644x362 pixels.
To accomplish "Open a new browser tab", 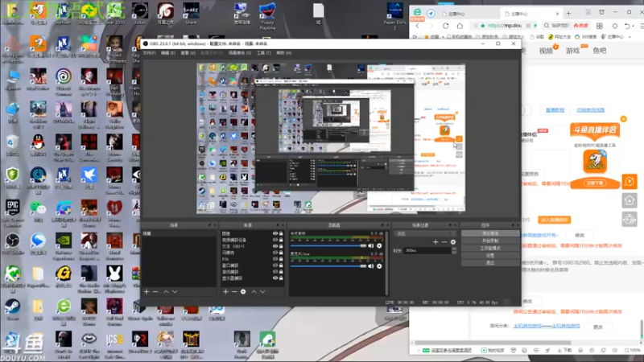I will [x=569, y=13].
